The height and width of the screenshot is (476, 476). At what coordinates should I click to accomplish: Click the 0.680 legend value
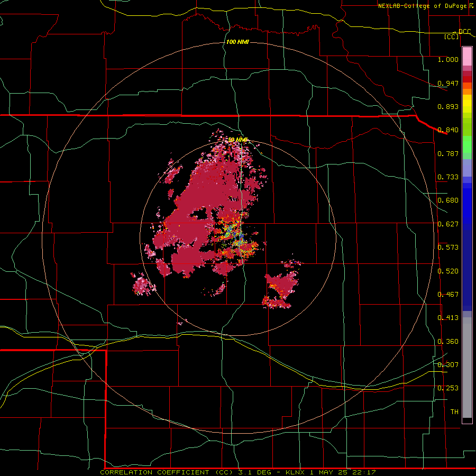[448, 200]
